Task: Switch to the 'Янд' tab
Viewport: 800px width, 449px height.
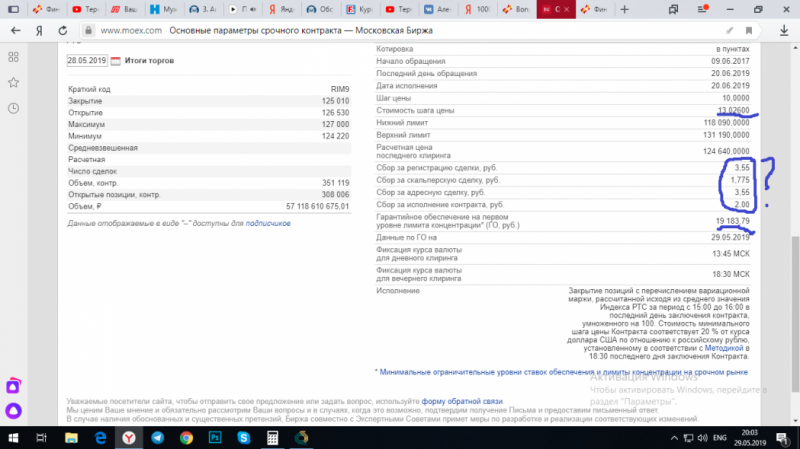Action: click(x=281, y=9)
